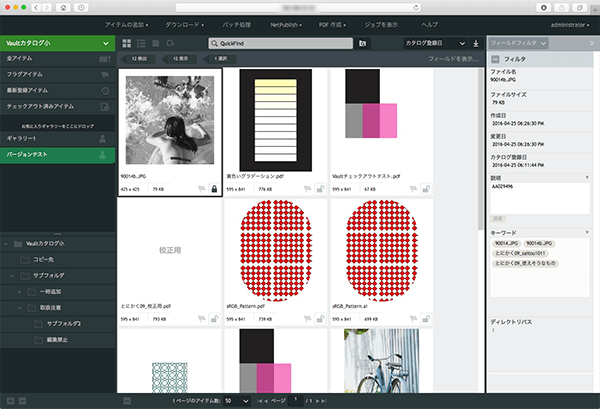Screen dimensions: 600x409
Task: Click the browser back arrow
Action: (x=36, y=8)
